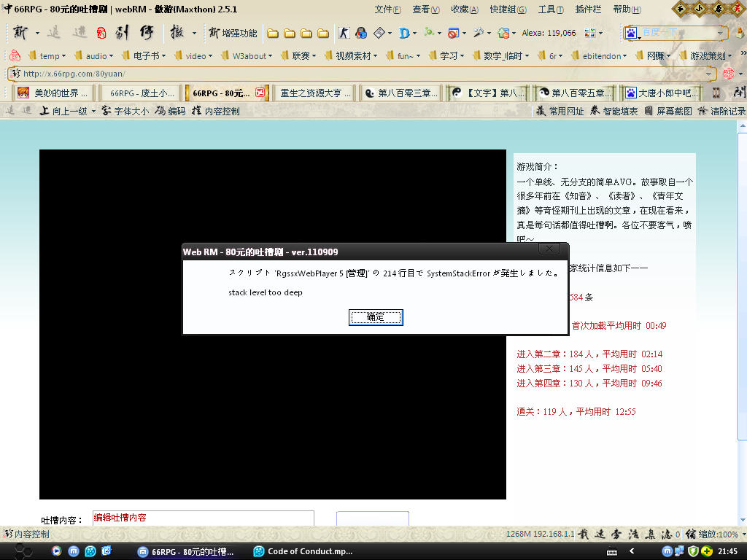747x560 pixels.
Task: Open Code of Conduct.mp taskbar item
Action: click(x=303, y=551)
